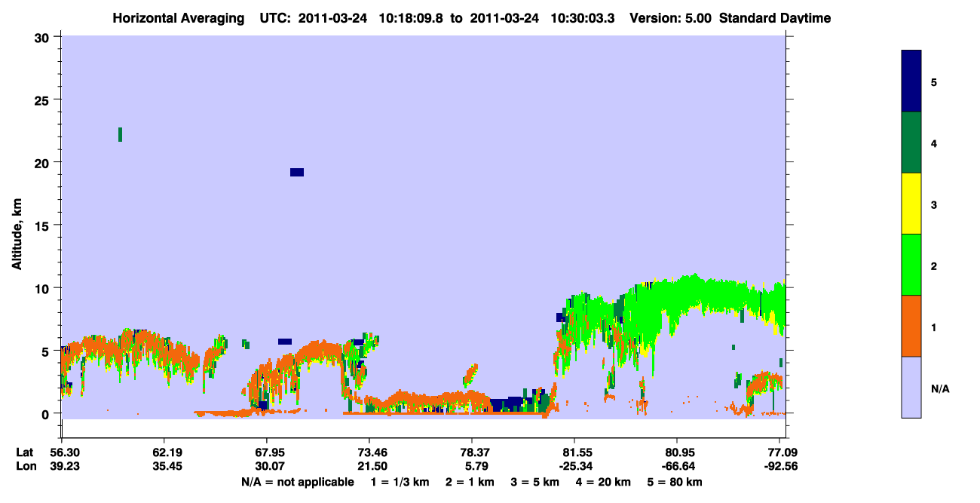Click legend note 'N/A = not applicable'

pos(298,482)
